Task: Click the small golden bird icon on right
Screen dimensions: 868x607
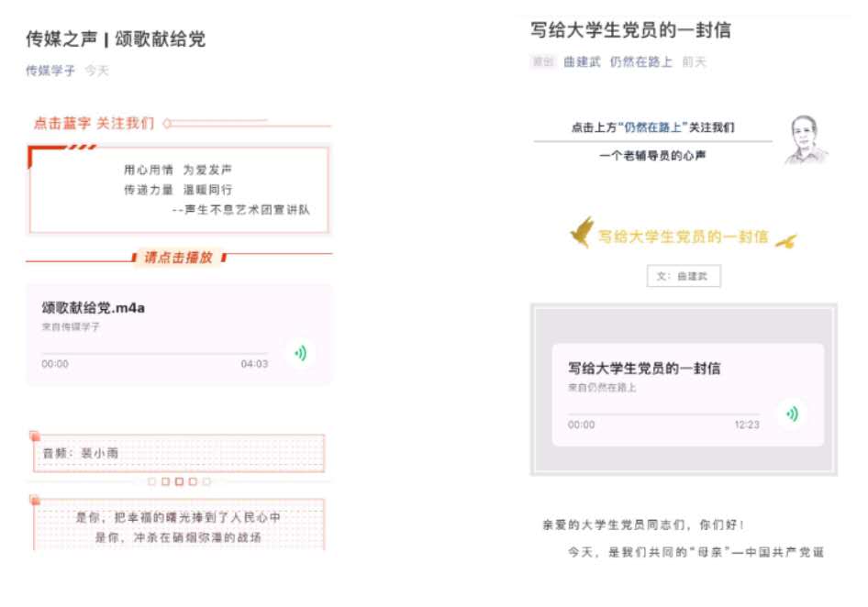Action: tap(785, 241)
